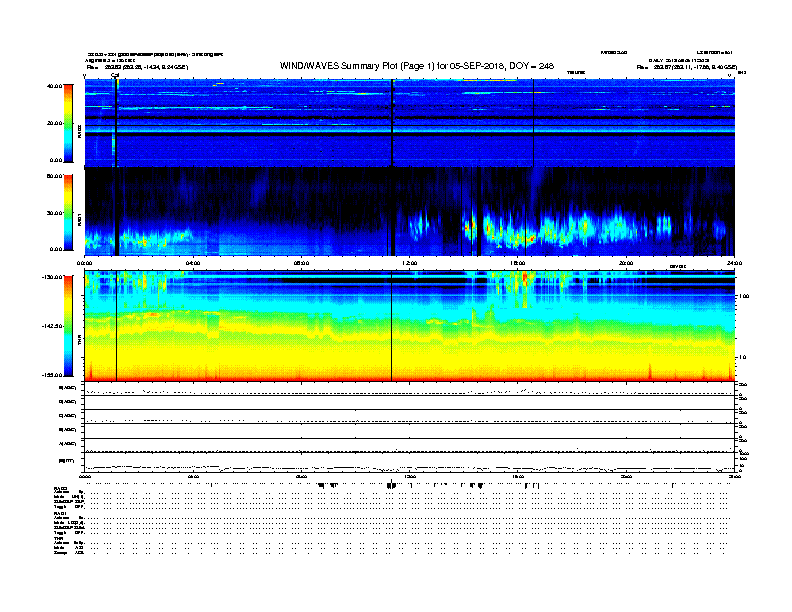This screenshot has height=612, width=792.
Task: Click the WIND/WAVES Summary Plot title
Action: click(x=417, y=66)
